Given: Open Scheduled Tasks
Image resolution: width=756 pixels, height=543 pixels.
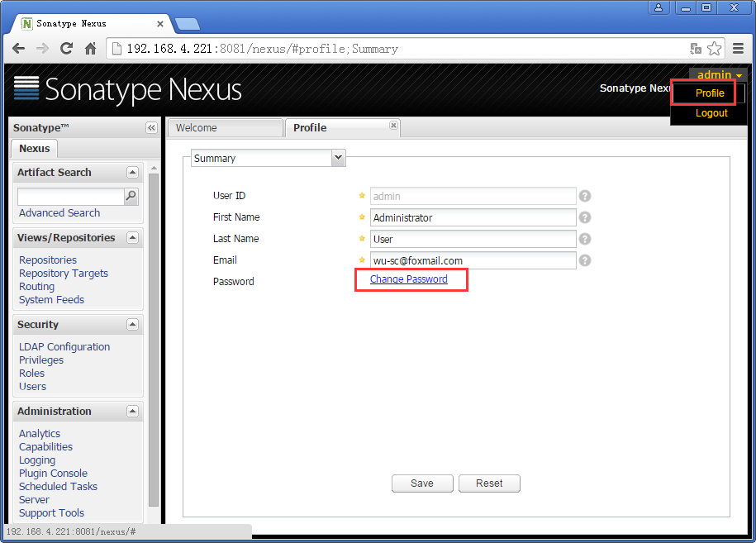Looking at the screenshot, I should point(58,486).
